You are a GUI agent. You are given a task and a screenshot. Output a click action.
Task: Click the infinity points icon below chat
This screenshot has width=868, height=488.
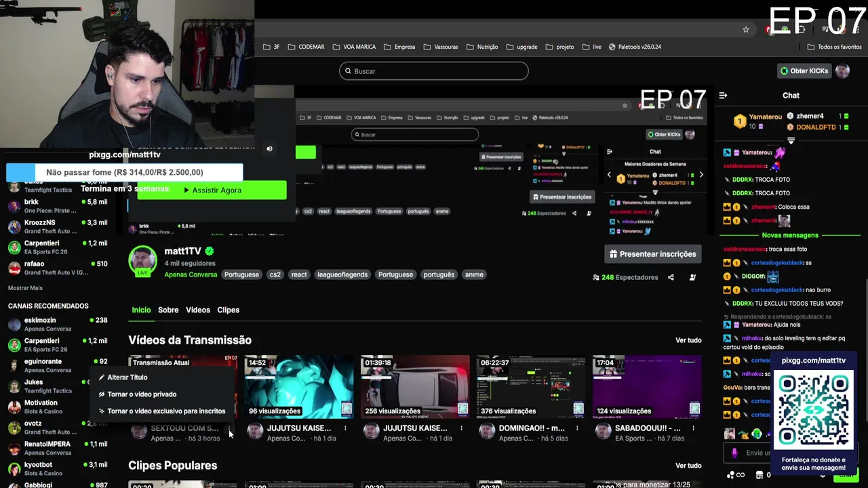click(x=736, y=474)
